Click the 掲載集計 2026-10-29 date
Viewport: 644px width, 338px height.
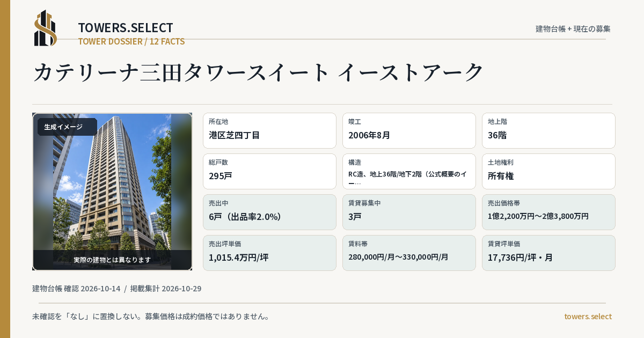click(x=166, y=289)
